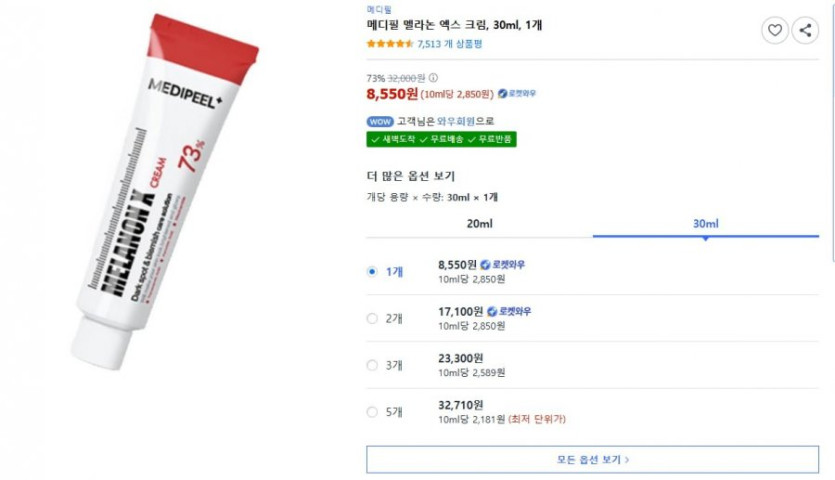Click Rocket WOW badge in 2개 option row
835x480 pixels.
click(x=510, y=312)
